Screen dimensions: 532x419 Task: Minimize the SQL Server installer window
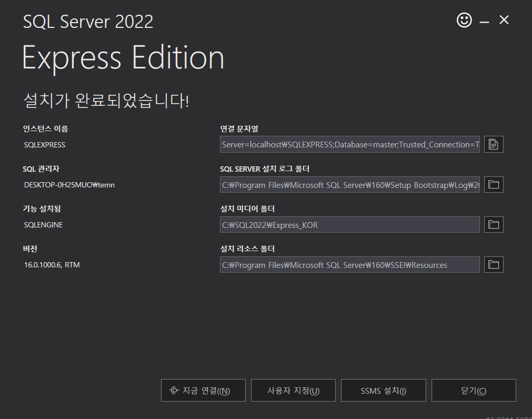484,23
